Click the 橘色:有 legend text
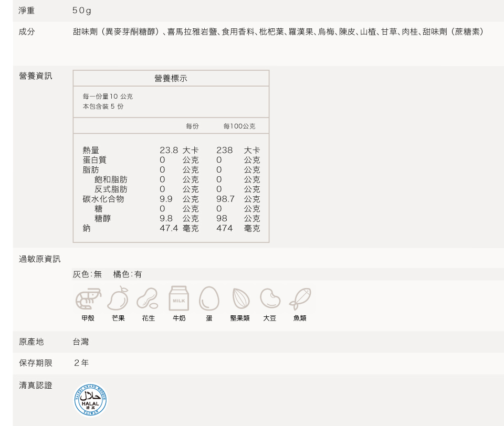Viewport: 504px width, 426px height. coord(127,274)
